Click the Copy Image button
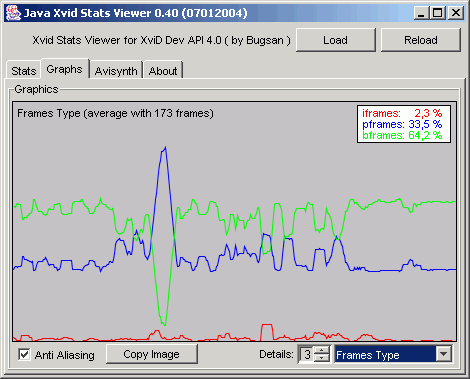 pyautogui.click(x=151, y=354)
